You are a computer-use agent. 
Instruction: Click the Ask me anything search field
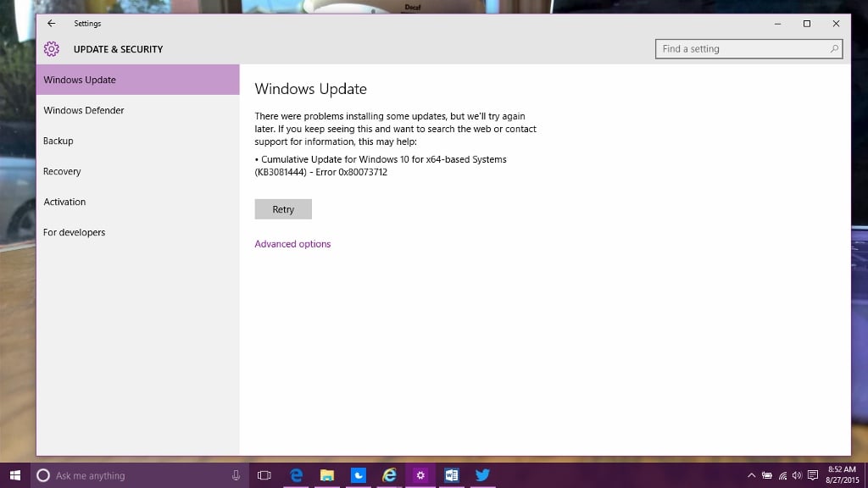coord(140,475)
